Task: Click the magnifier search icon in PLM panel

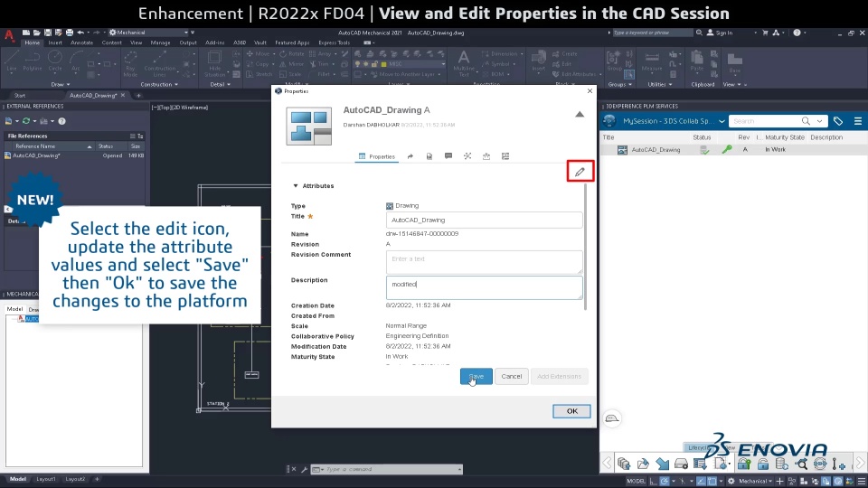Action: coord(806,121)
